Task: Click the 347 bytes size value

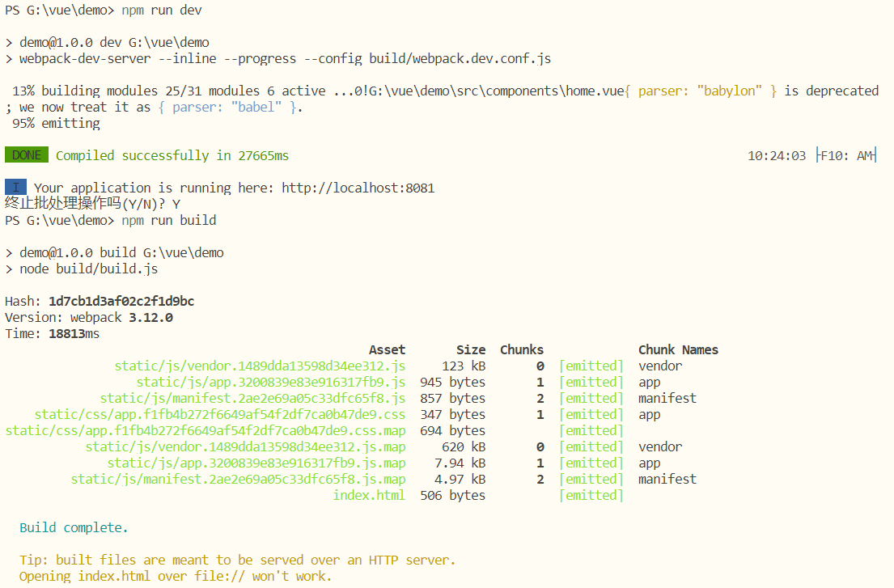Action: [x=453, y=415]
